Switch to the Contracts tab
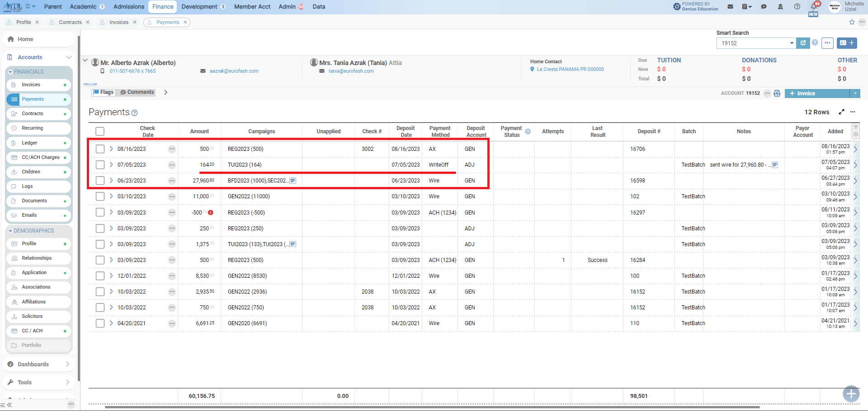Screen dimensions: 868x411 coord(70,22)
